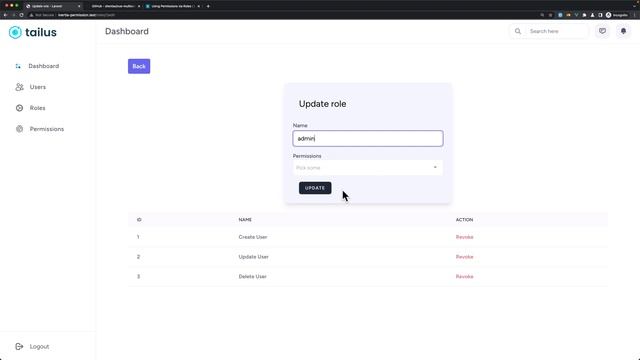The height and width of the screenshot is (360, 640).
Task: Open the notifications bell icon
Action: coord(623,31)
